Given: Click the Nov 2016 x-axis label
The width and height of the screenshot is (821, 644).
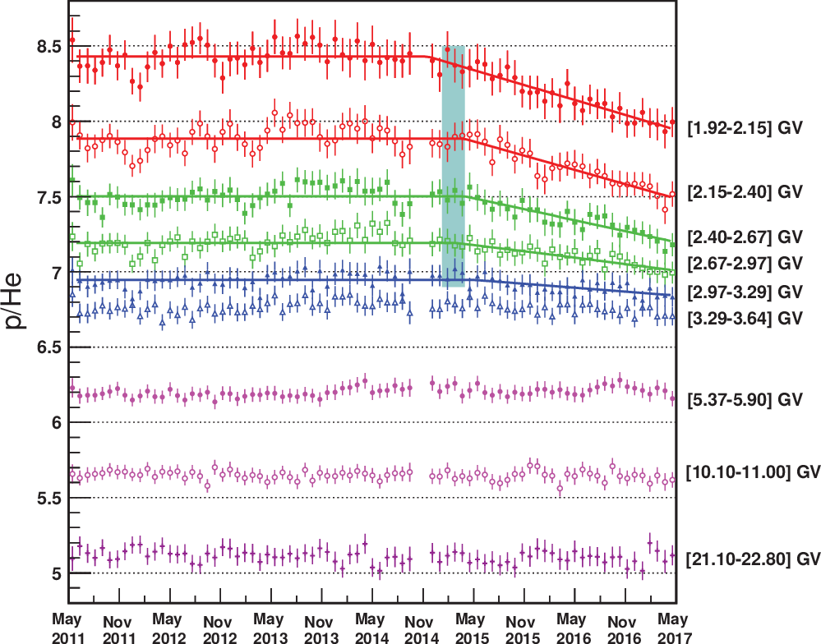Looking at the screenshot, I should [x=624, y=629].
